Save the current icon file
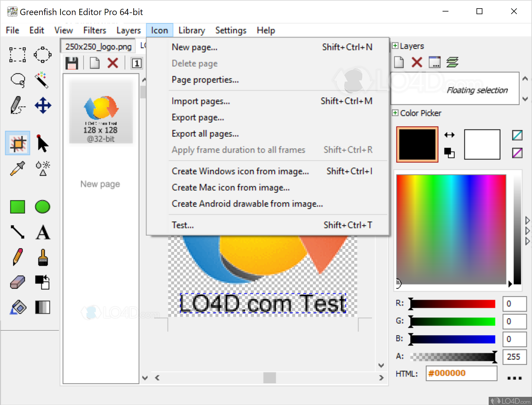532x405 pixels. [x=72, y=63]
